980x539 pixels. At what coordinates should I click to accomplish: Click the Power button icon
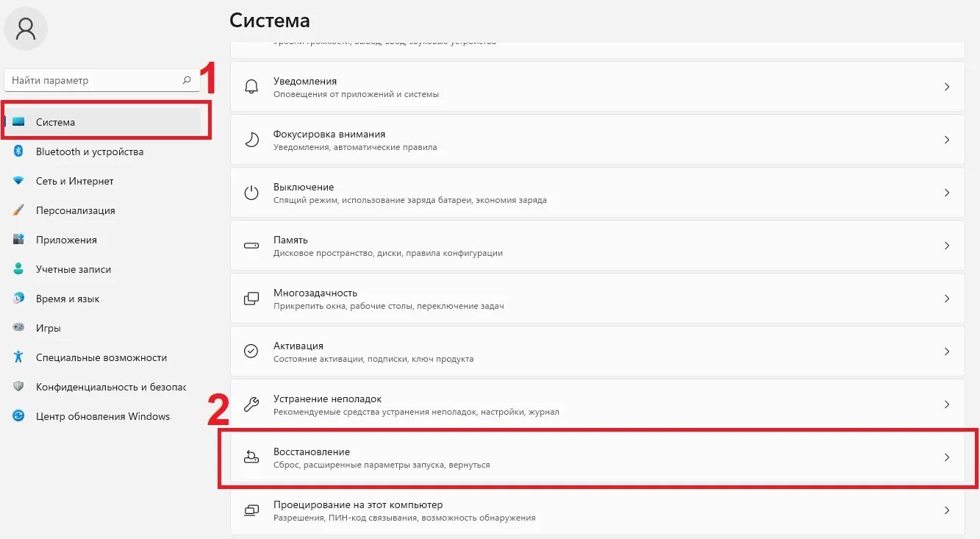(251, 193)
